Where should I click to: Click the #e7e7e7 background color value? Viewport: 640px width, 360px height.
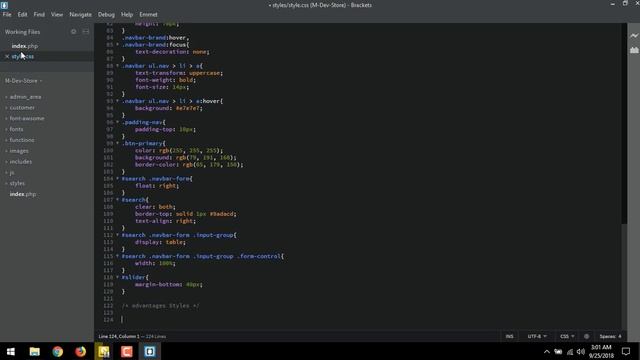pyautogui.click(x=188, y=108)
